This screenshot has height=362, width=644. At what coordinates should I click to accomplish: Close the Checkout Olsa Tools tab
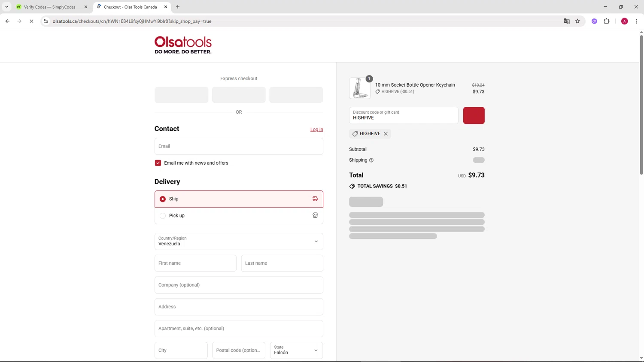[166, 7]
